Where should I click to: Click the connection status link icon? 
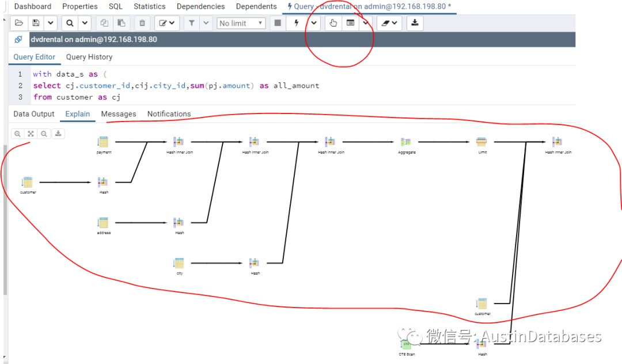click(x=18, y=40)
